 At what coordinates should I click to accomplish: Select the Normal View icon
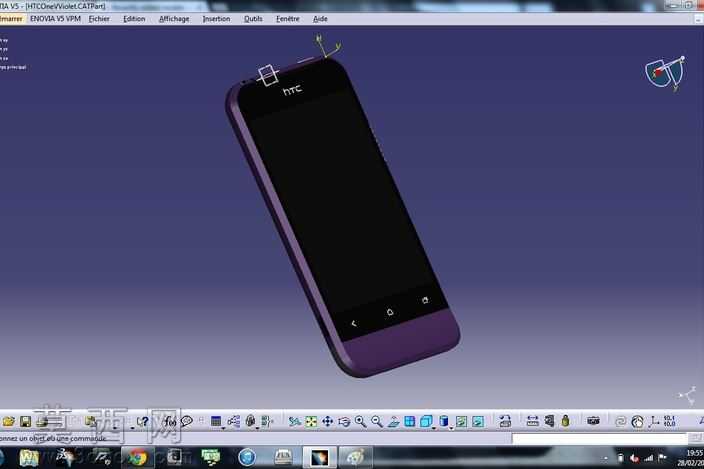[393, 421]
